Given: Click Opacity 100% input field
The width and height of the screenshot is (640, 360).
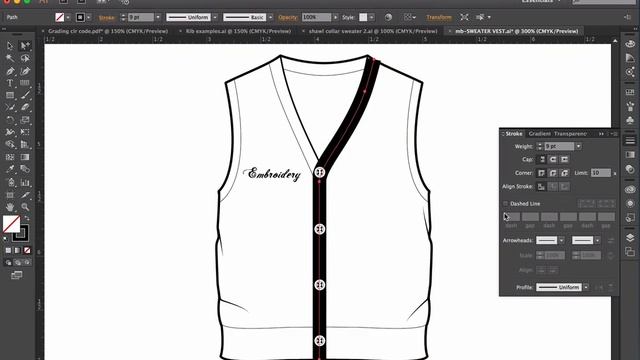Looking at the screenshot, I should pos(316,17).
